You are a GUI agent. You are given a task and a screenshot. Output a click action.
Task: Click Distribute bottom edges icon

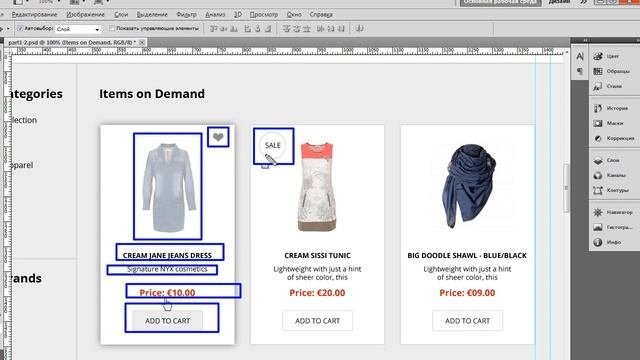point(307,29)
